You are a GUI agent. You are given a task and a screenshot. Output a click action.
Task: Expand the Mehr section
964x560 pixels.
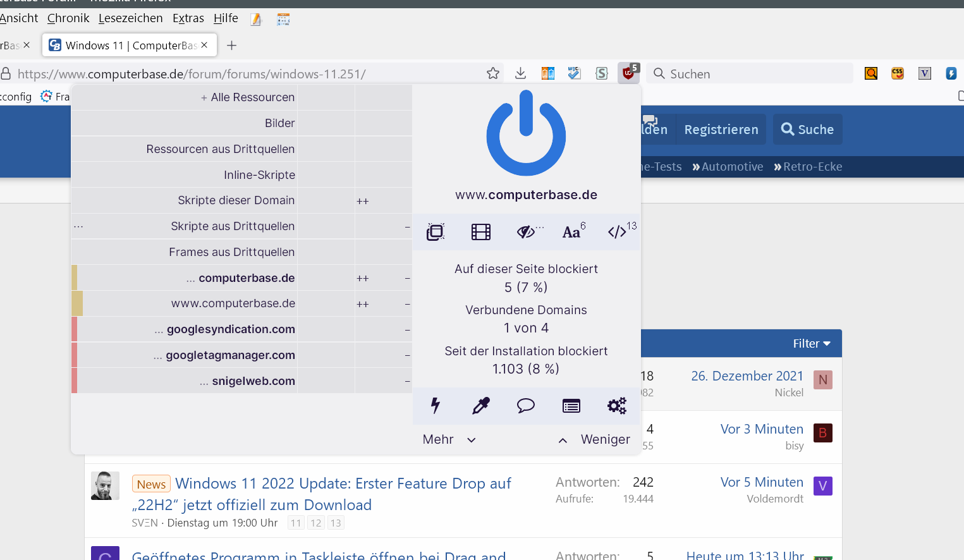449,439
